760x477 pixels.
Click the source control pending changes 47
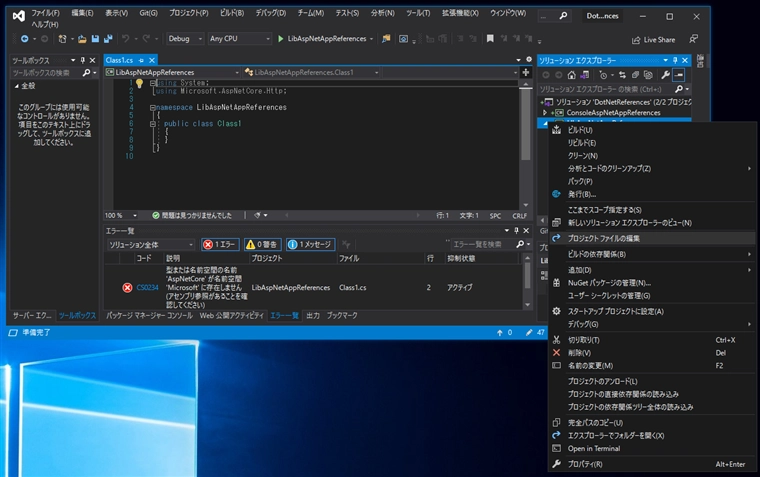(x=535, y=333)
